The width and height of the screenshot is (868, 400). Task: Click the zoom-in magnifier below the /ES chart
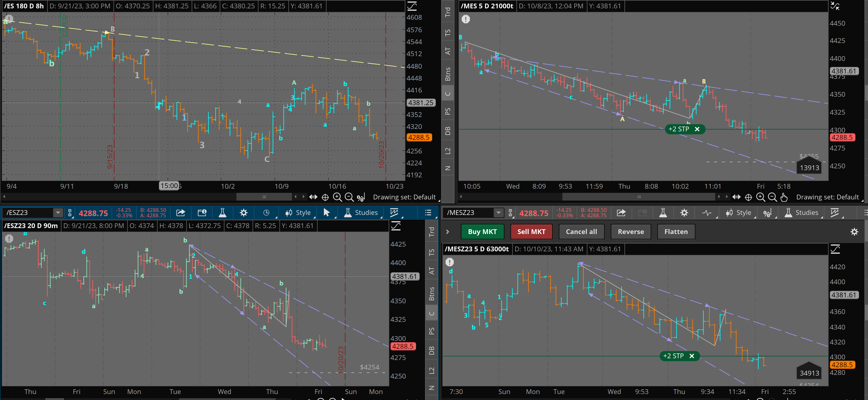(x=337, y=197)
